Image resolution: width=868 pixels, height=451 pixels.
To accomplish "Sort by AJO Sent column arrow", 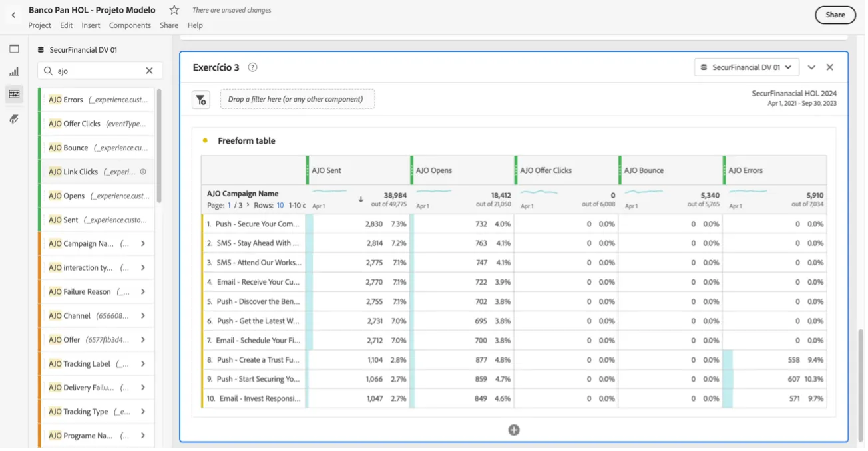I will point(361,199).
